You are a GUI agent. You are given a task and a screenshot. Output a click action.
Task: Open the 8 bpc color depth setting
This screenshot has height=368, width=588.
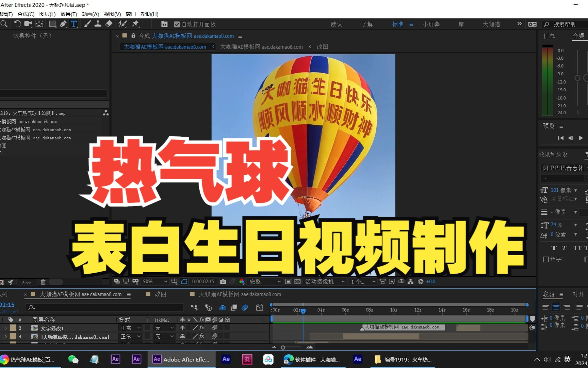(27, 282)
